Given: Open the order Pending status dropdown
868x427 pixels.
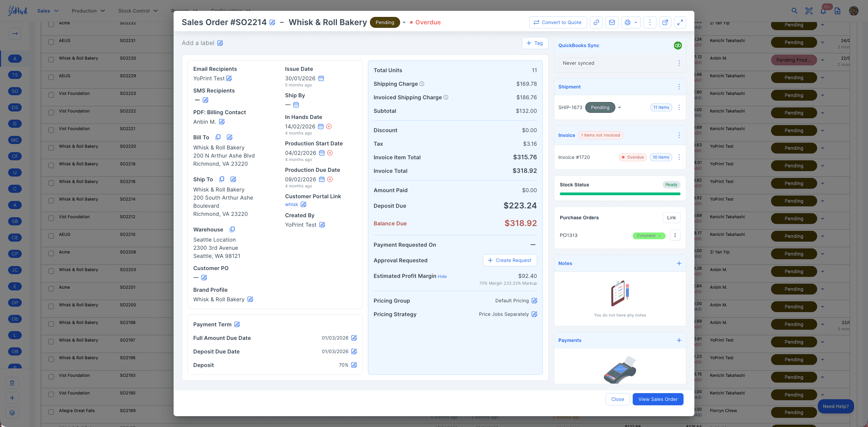Looking at the screenshot, I should (404, 22).
